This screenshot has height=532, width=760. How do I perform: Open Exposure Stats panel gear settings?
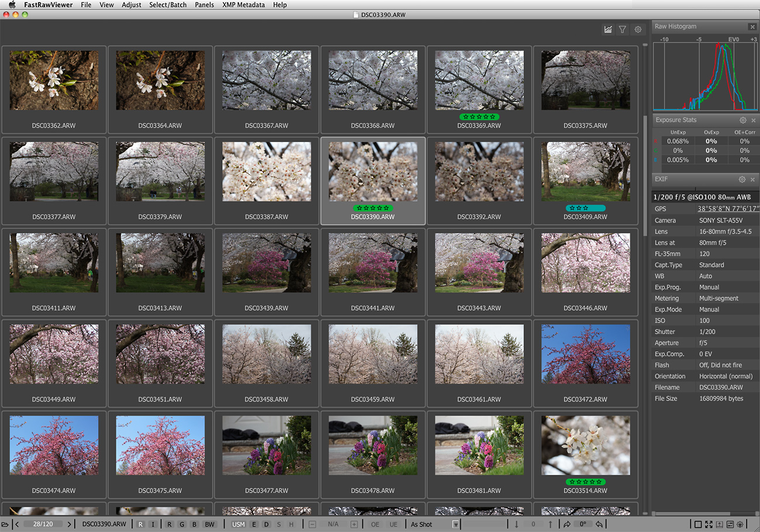(x=742, y=120)
